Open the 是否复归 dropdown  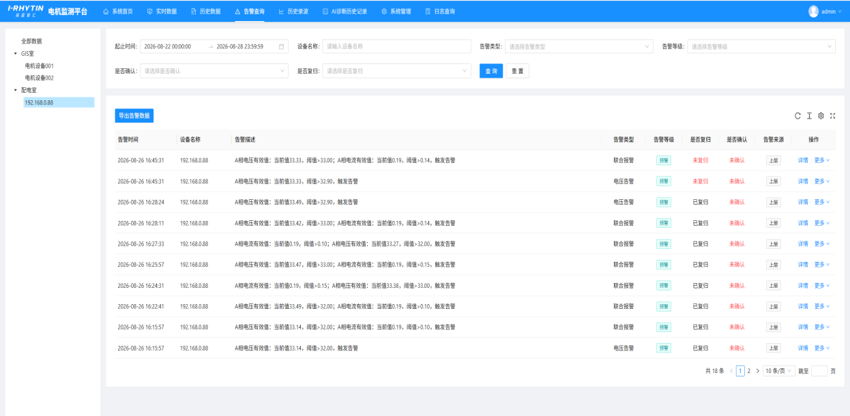coord(396,71)
